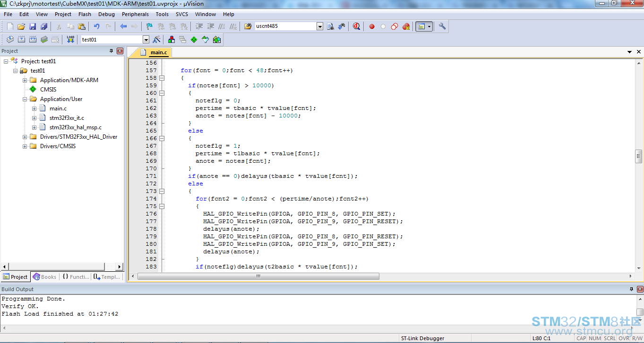Image resolution: width=644 pixels, height=343 pixels.
Task: Select stm32f3xx_hal_msp.c in project tree
Action: click(x=75, y=127)
